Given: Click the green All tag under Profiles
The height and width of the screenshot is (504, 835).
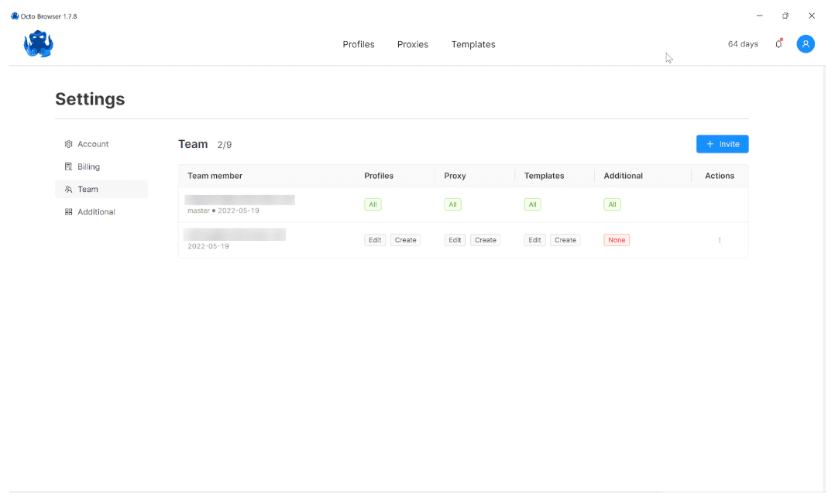Looking at the screenshot, I should click(373, 204).
